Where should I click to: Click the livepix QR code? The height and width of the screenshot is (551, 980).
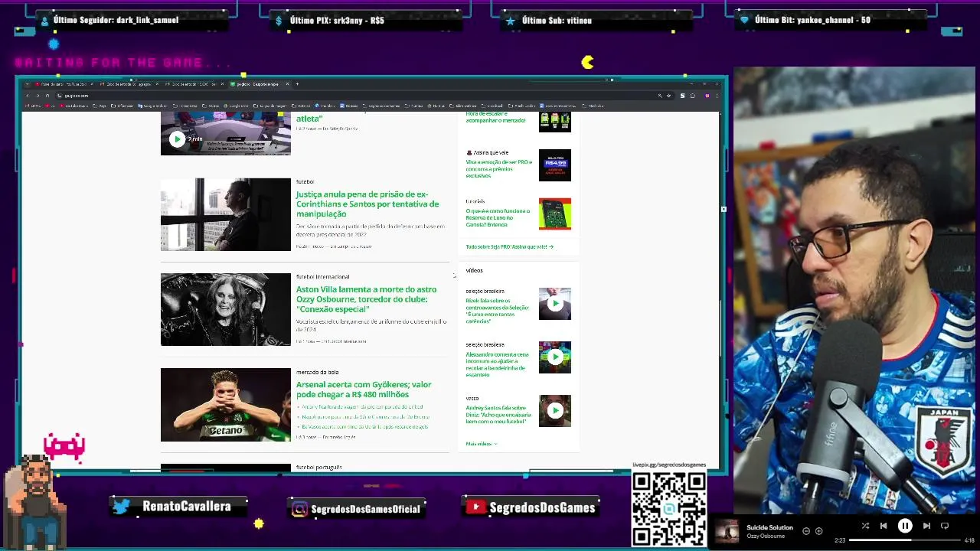pos(669,509)
